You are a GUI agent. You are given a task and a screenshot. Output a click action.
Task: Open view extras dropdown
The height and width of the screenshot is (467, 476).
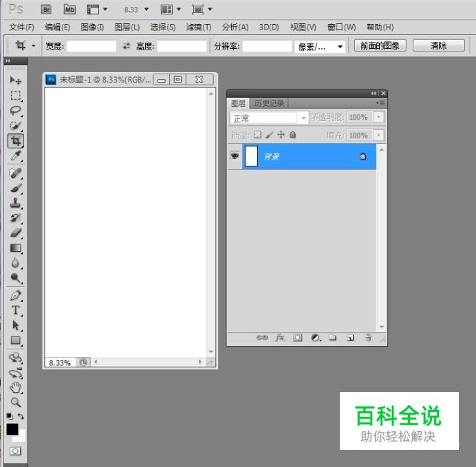(x=97, y=10)
